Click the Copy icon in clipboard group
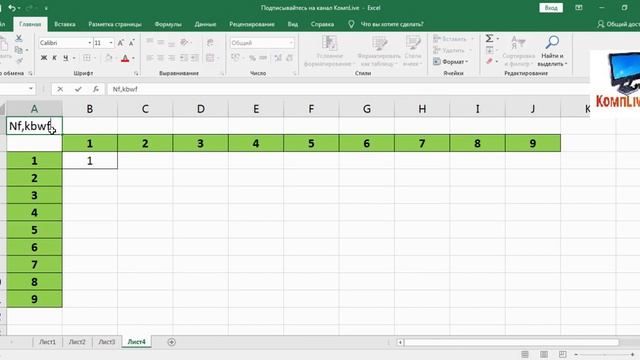This screenshot has width=640, height=360. 18,50
